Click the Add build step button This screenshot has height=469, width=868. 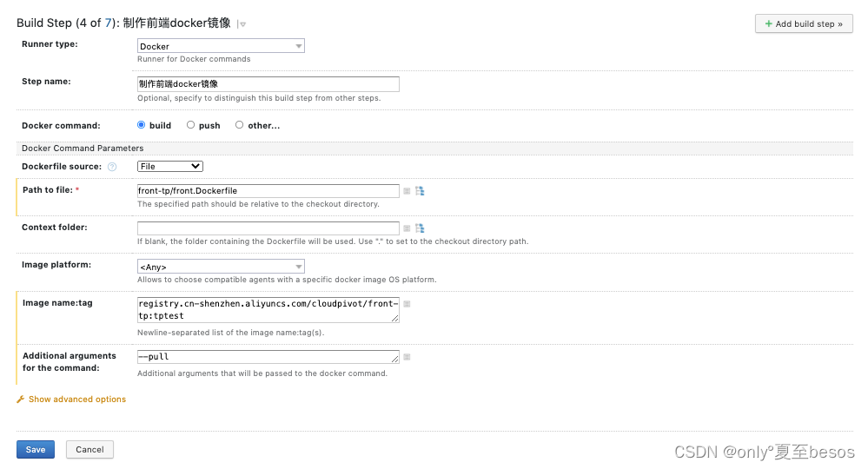tap(804, 23)
